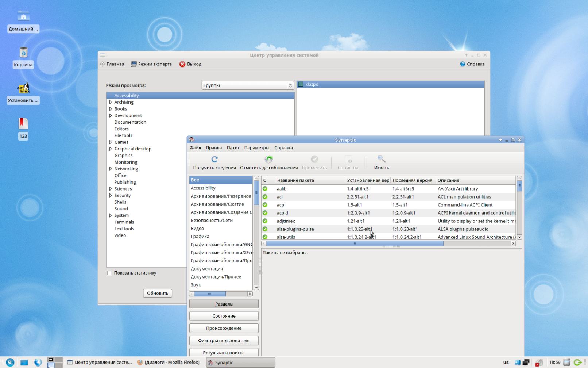Image resolution: width=588 pixels, height=368 pixels.
Task: Click the Описание column header
Action: point(476,180)
